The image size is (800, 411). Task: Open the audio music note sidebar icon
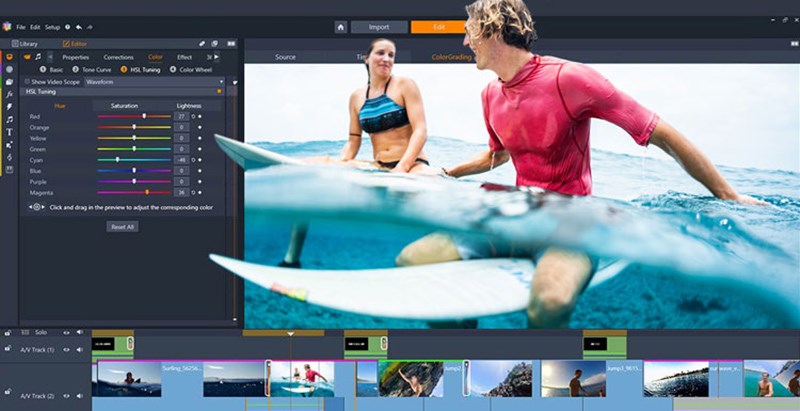coord(10,119)
